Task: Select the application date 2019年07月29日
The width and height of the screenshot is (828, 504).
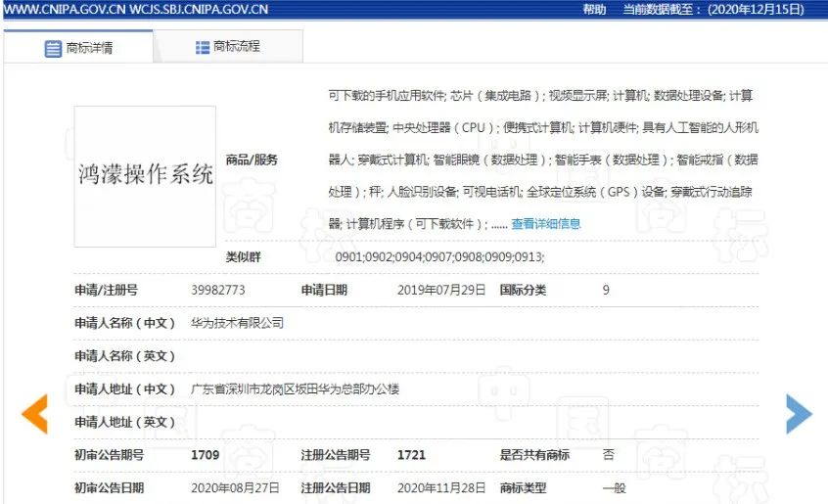Action: pyautogui.click(x=441, y=290)
